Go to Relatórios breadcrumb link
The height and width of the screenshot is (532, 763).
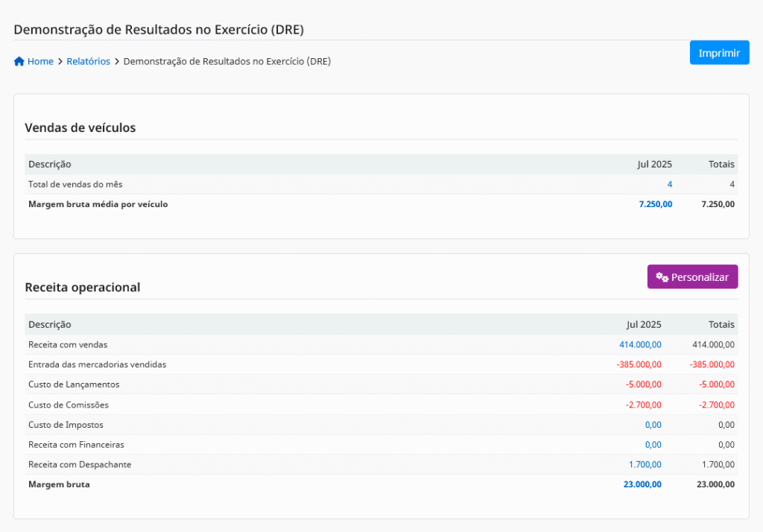tap(88, 61)
